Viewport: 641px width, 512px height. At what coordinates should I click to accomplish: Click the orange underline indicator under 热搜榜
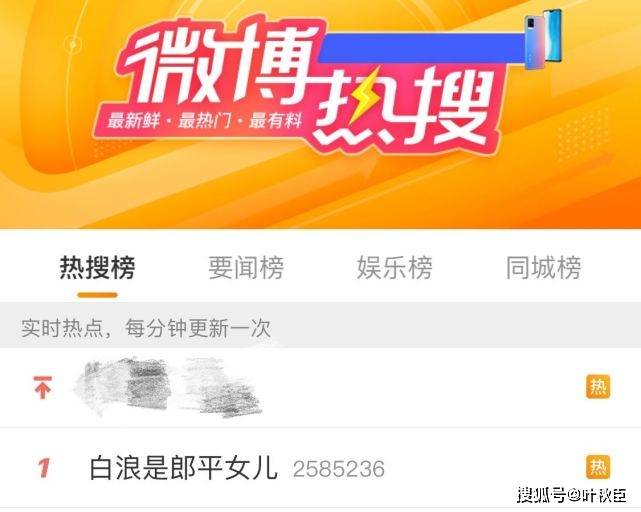coord(97,295)
